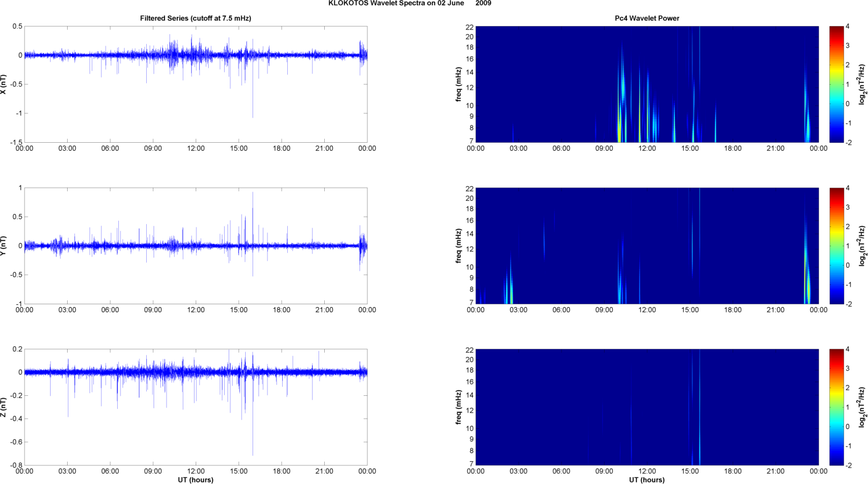
Task: Click the '-0.6' tick on the Z plot axis
Action: pyautogui.click(x=16, y=442)
